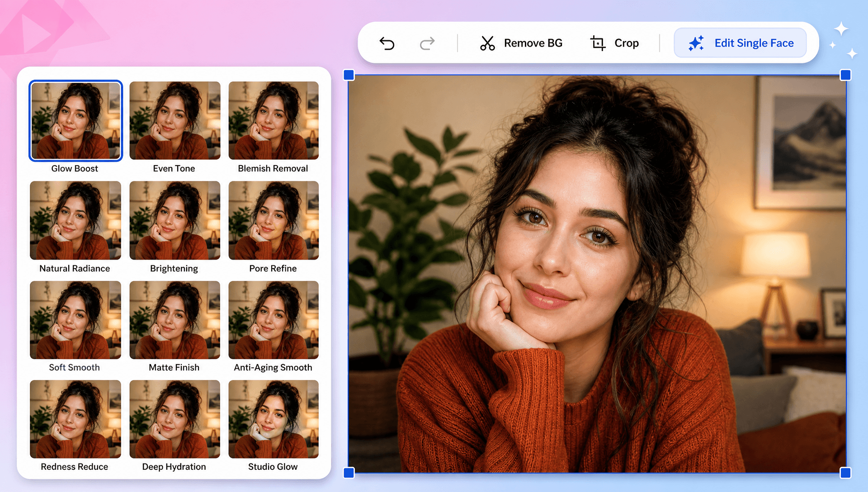
Task: Click the 'Natural Radiance' text label
Action: tap(75, 269)
